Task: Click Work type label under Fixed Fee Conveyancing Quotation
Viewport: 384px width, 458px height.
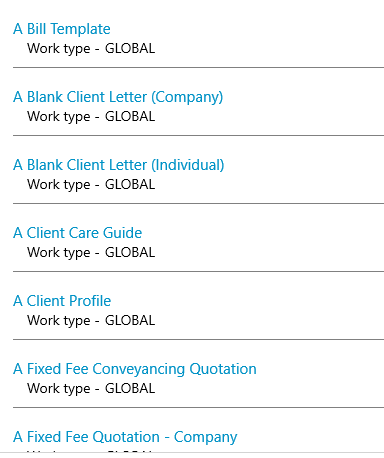Action: 59,389
